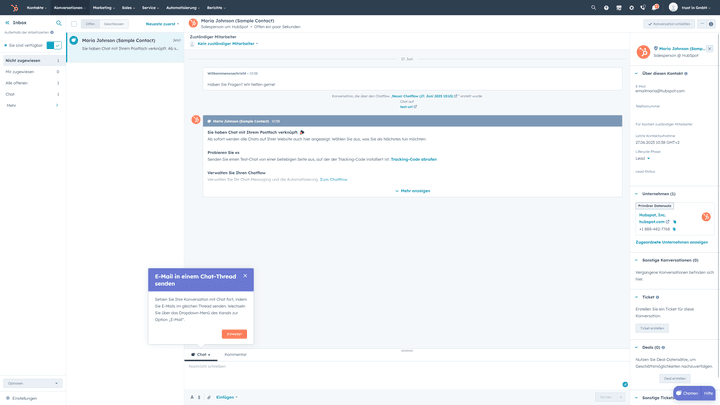The width and height of the screenshot is (720, 405).
Task: Open the Automatisierung menu
Action: tap(183, 8)
